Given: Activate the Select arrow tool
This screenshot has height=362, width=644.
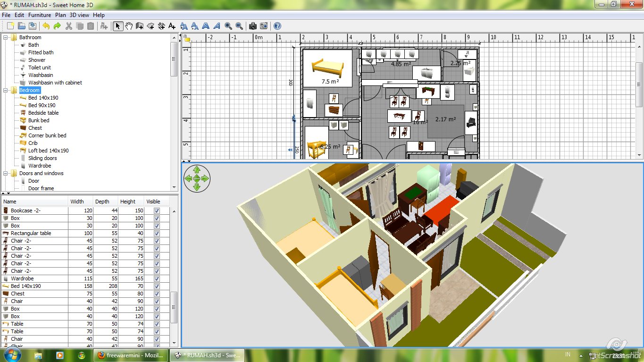Looking at the screenshot, I should tap(118, 26).
